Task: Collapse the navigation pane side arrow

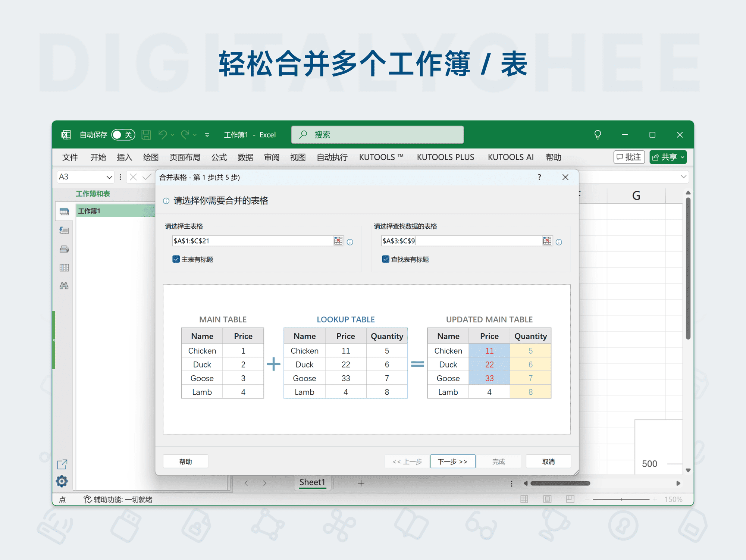Action: 54,340
